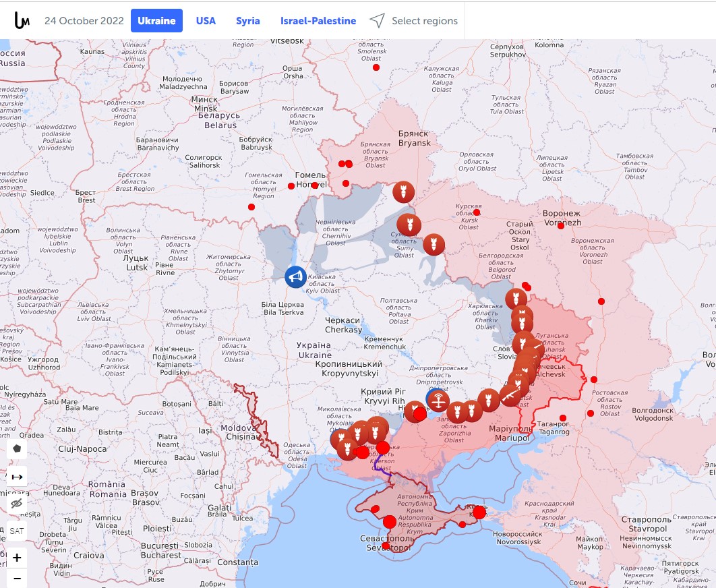716x588 pixels.
Task: Switch to the USA tab
Action: (206, 21)
